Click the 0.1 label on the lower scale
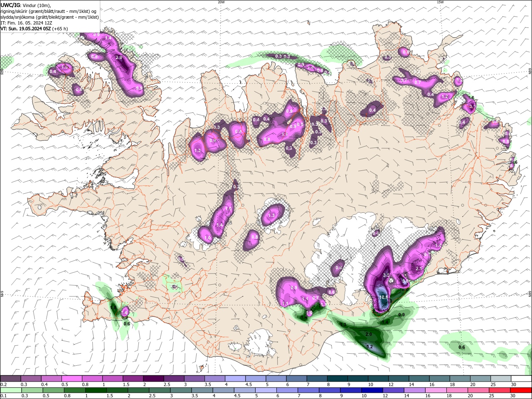The height and width of the screenshot is (399, 532). click(x=4, y=396)
